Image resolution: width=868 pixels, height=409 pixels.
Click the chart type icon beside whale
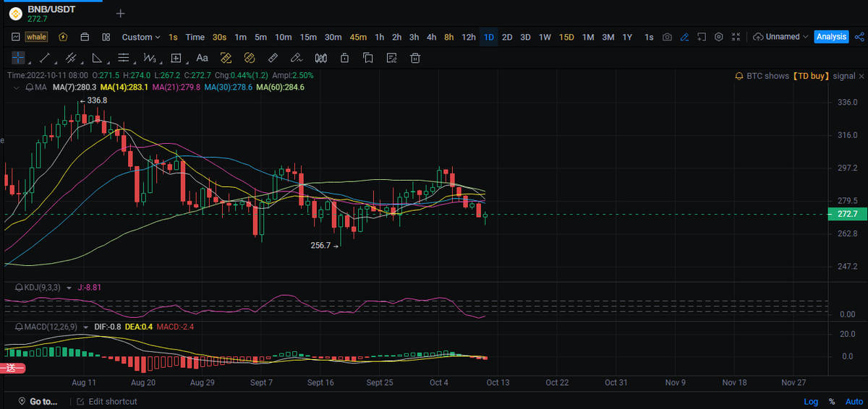(16, 37)
